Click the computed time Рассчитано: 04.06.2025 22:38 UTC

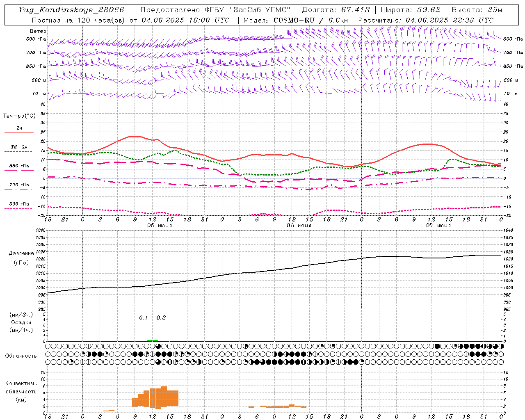click(426, 20)
